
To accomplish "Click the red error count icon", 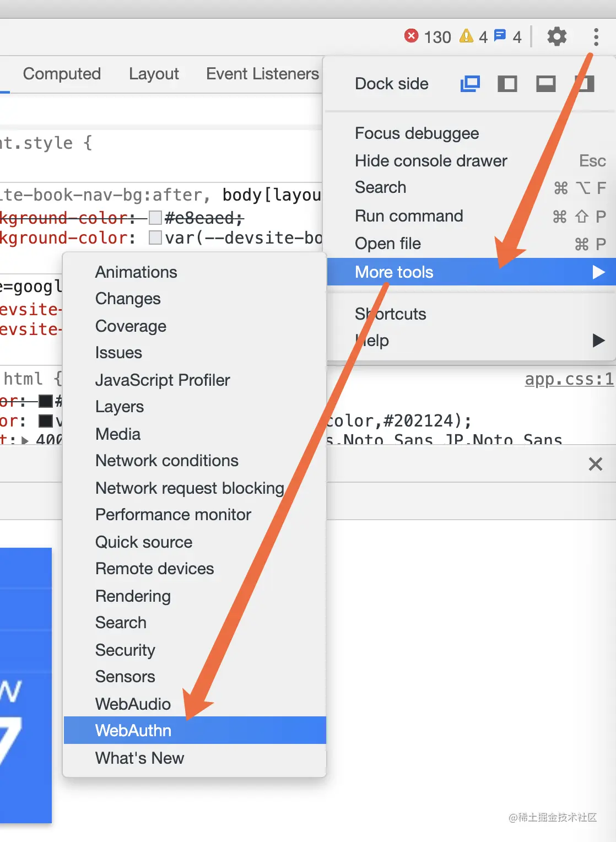I will (x=411, y=36).
